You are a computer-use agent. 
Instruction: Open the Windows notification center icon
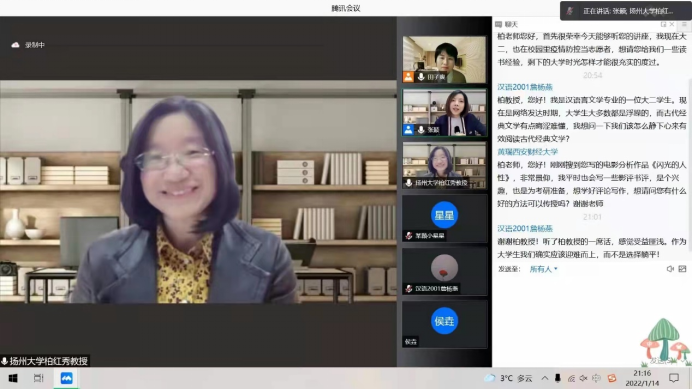pos(674,378)
